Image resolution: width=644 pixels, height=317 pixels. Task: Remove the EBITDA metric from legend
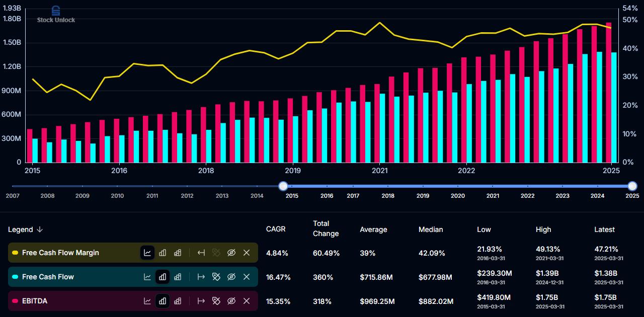[247, 301]
